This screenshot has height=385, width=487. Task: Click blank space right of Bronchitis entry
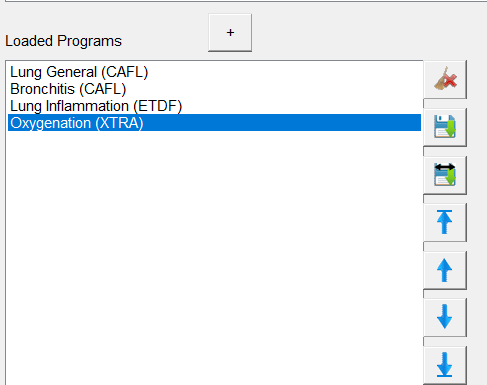273,89
